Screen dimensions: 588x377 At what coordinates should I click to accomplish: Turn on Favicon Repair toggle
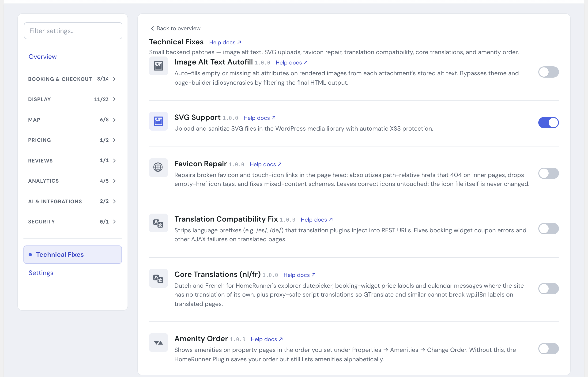pyautogui.click(x=548, y=173)
